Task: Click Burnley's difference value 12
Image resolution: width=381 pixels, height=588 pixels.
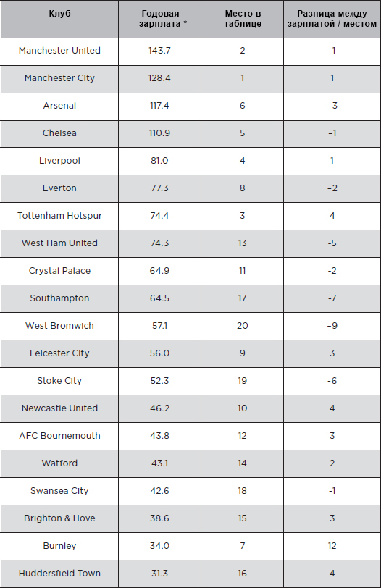Action: (332, 545)
